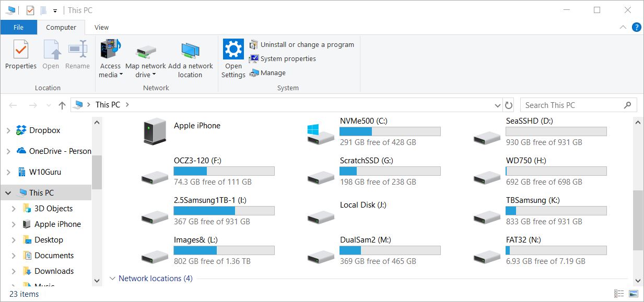Click the search magnifier icon
Screen dimensions: 644x302
coord(627,105)
